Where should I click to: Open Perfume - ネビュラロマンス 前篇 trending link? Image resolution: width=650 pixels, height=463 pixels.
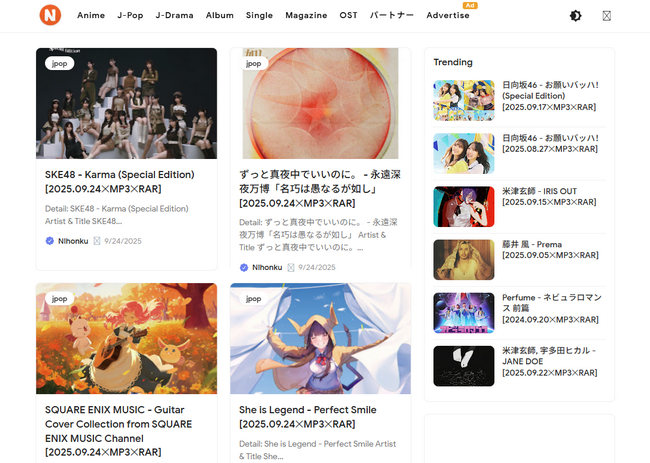pos(552,308)
